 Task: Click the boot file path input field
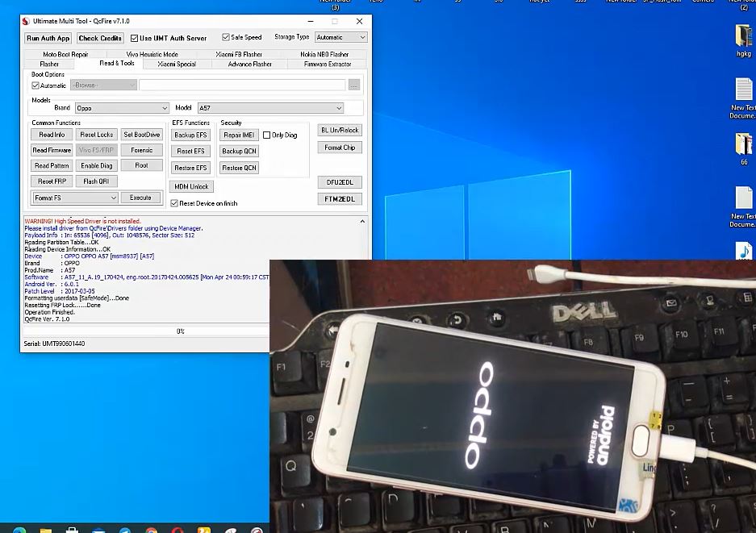click(243, 85)
